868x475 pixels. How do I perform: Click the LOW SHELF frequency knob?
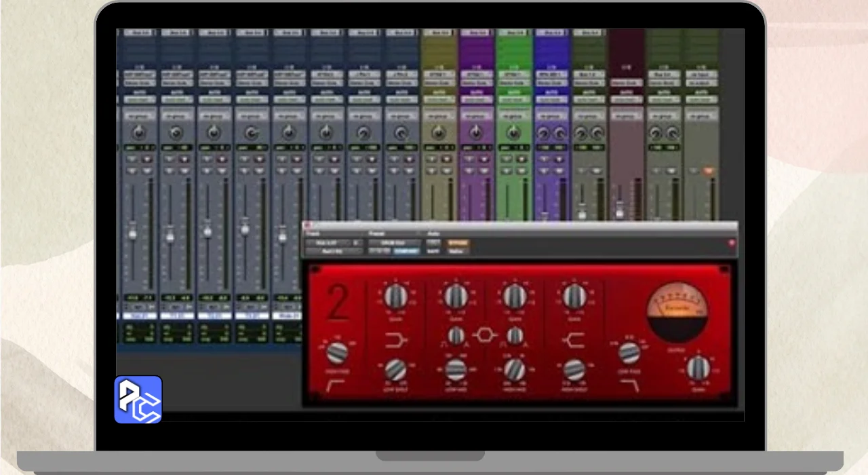point(395,370)
